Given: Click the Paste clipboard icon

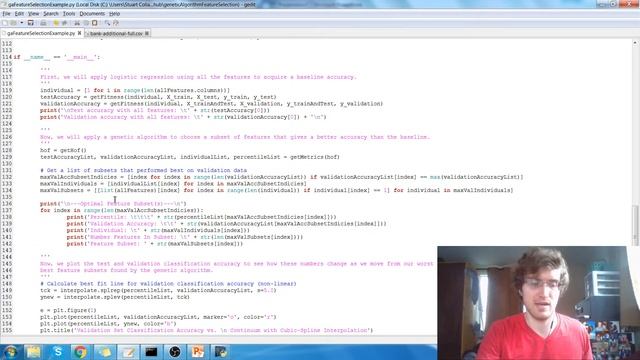Looking at the screenshot, I should 94,23.
